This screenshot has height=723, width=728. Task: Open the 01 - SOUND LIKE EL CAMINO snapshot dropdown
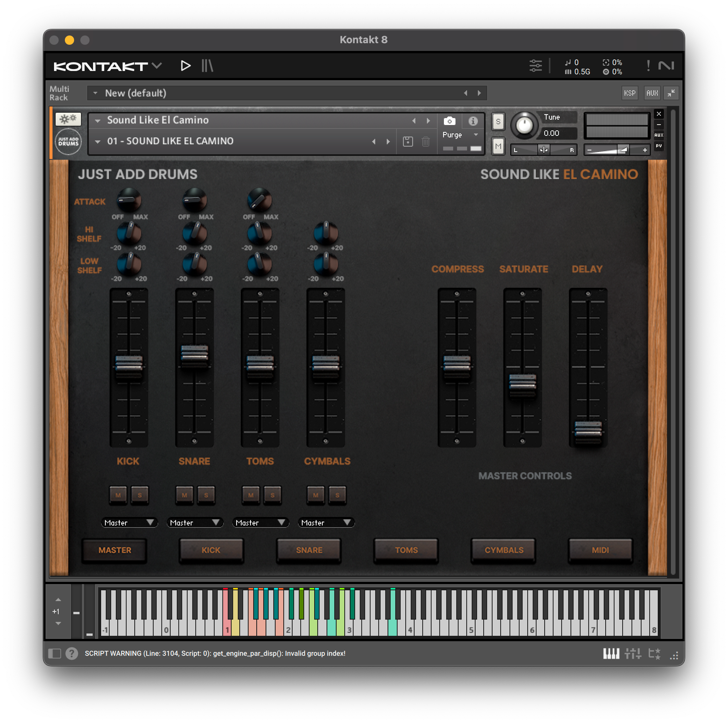[x=98, y=142]
